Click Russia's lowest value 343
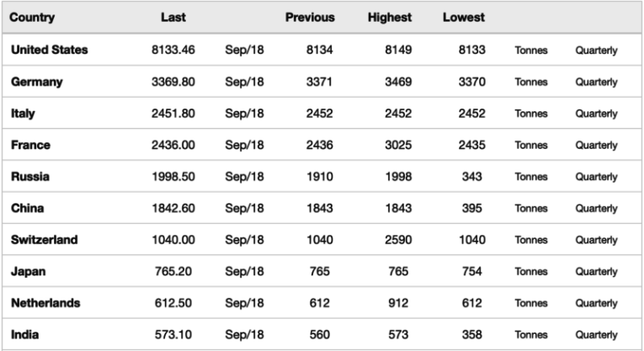 pos(472,177)
